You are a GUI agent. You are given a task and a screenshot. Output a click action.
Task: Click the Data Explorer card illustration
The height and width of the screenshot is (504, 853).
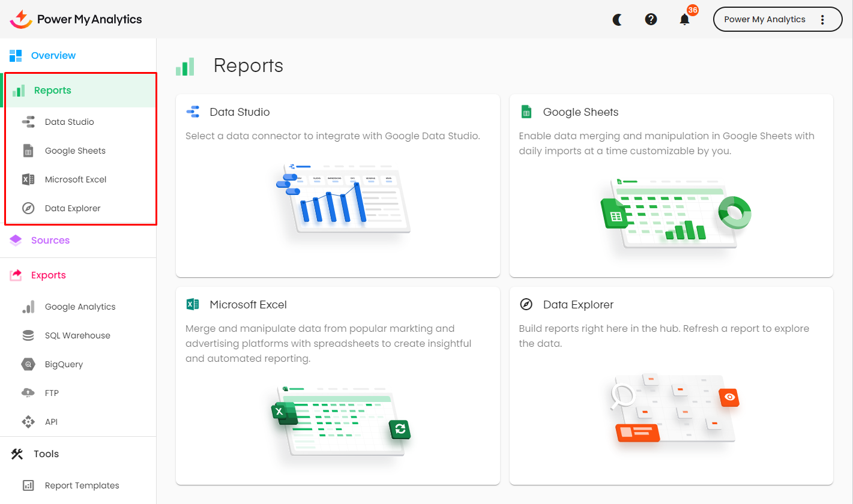click(675, 408)
